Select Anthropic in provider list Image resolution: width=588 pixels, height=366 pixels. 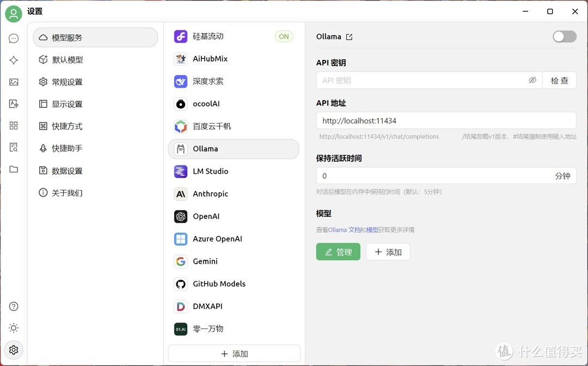(x=234, y=194)
